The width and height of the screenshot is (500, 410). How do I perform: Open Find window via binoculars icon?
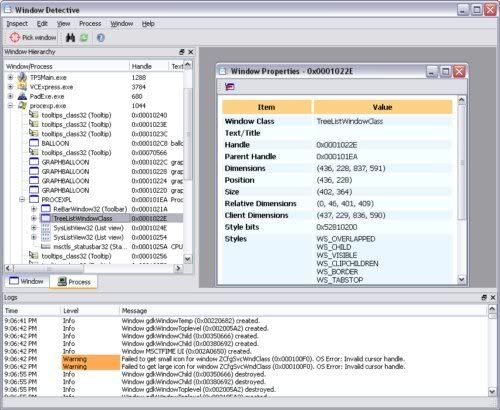[70, 38]
